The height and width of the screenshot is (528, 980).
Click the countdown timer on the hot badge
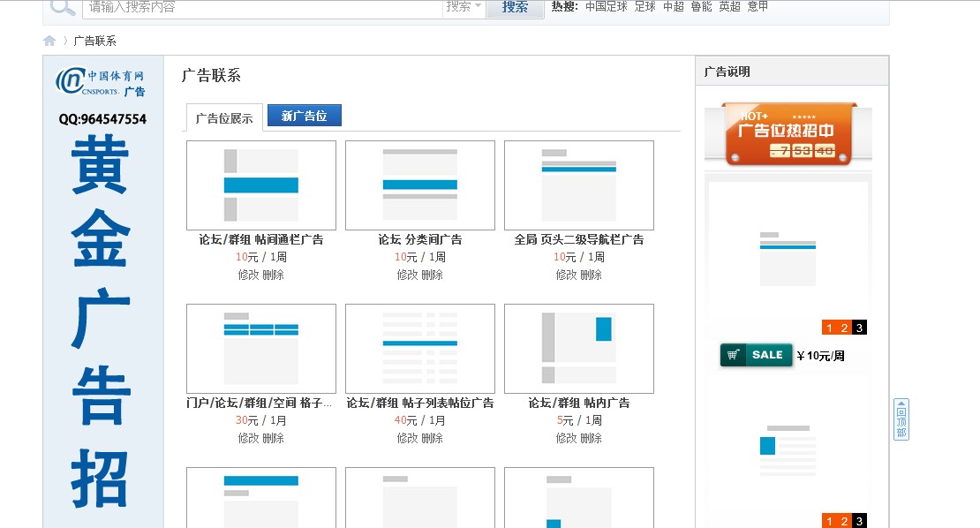click(x=803, y=149)
